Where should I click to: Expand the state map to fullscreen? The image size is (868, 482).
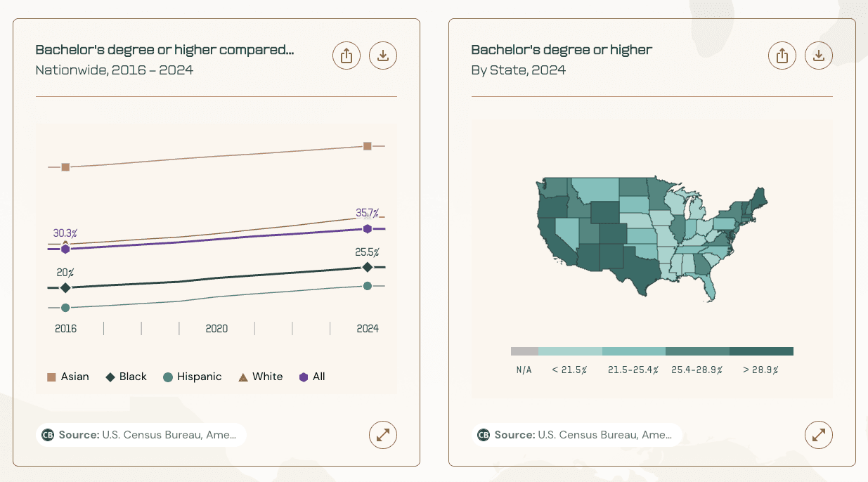819,435
